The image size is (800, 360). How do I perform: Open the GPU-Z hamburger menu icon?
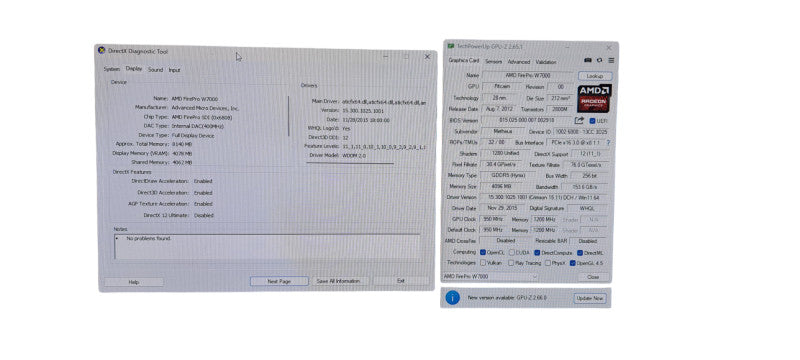coord(611,60)
